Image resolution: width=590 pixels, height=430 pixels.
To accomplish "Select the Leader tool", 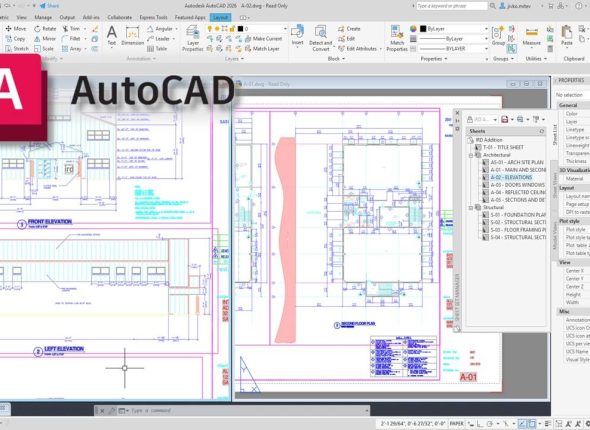I will click(x=158, y=39).
